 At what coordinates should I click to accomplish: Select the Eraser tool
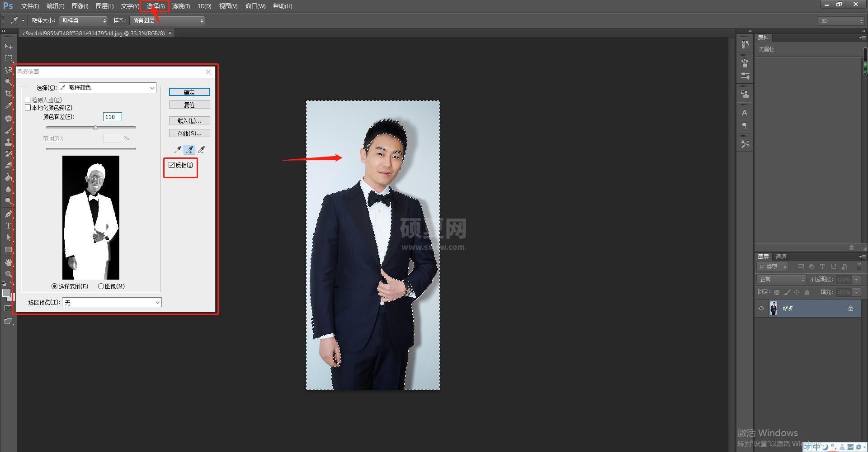(8, 166)
